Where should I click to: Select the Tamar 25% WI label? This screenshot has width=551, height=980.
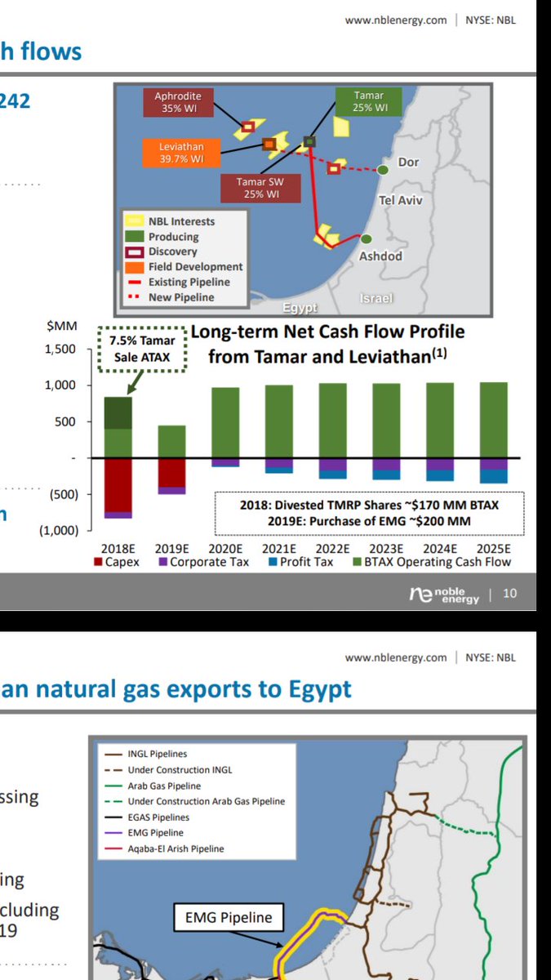[369, 101]
